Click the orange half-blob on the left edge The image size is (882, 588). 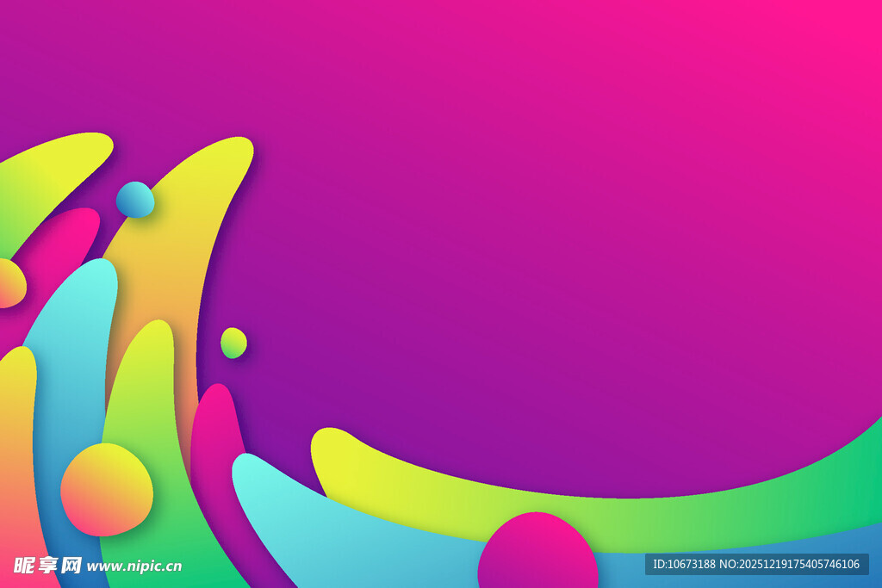9,283
